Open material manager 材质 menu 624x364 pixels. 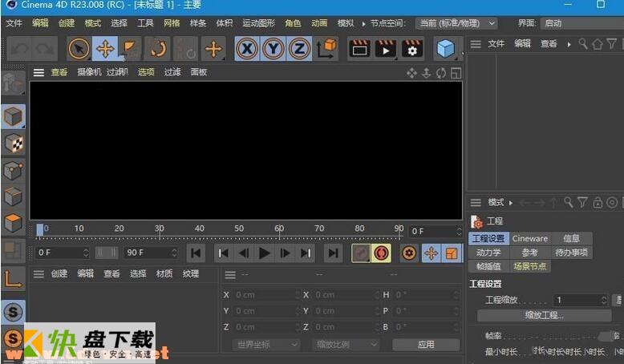click(x=164, y=273)
